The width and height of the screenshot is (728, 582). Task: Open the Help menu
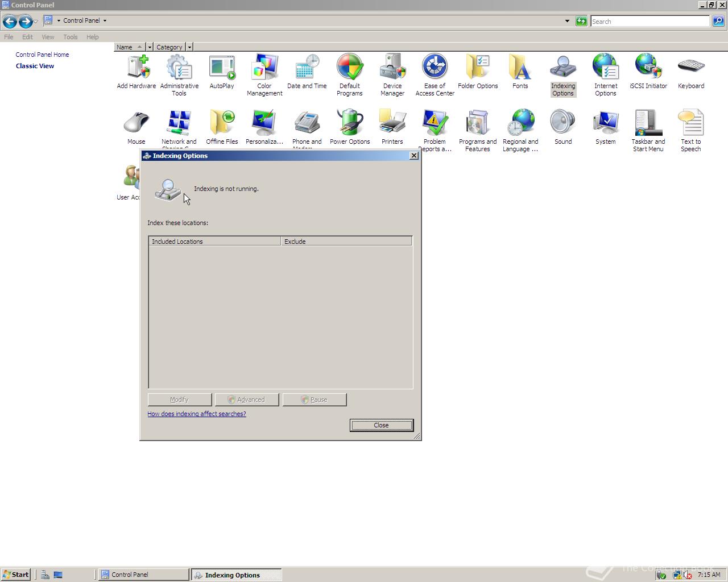[93, 37]
